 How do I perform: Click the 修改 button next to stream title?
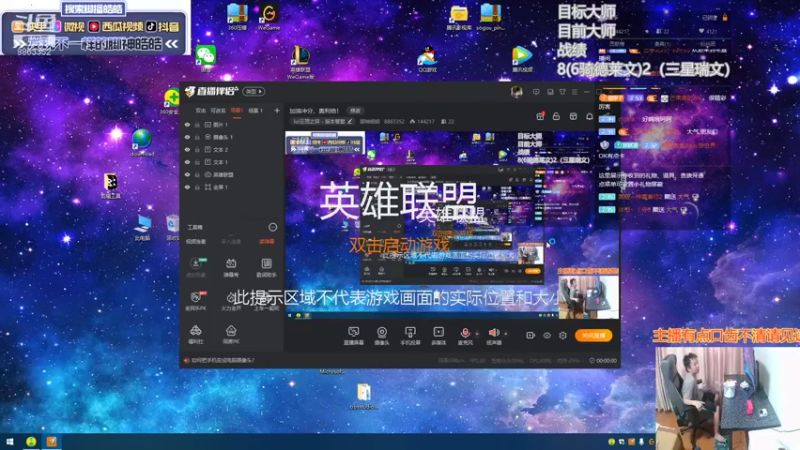click(x=355, y=110)
